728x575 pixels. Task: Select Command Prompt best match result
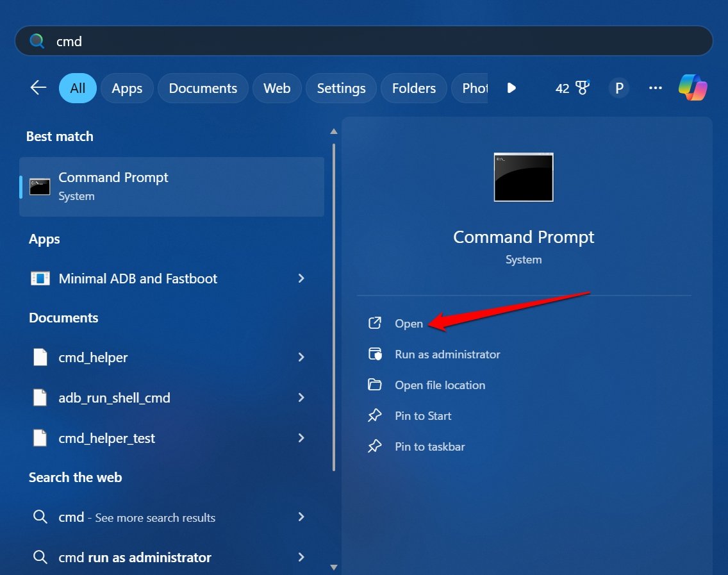click(172, 187)
